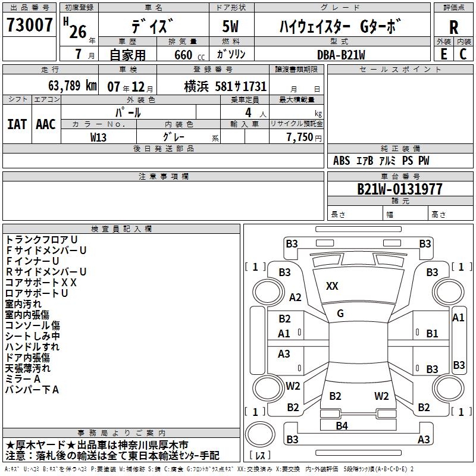Click shift type IAT

point(17,124)
